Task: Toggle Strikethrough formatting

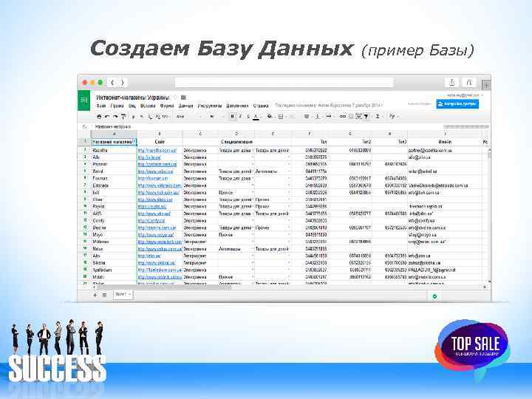Action: [248, 117]
